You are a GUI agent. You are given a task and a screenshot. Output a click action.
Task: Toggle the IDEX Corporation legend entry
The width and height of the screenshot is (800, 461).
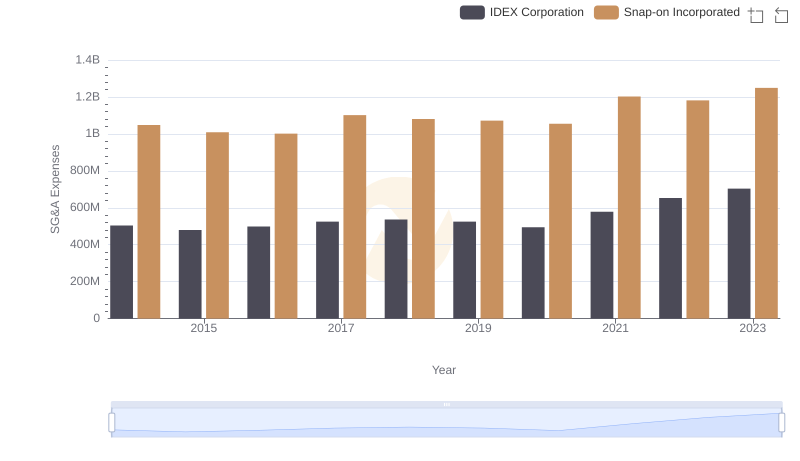pyautogui.click(x=521, y=12)
